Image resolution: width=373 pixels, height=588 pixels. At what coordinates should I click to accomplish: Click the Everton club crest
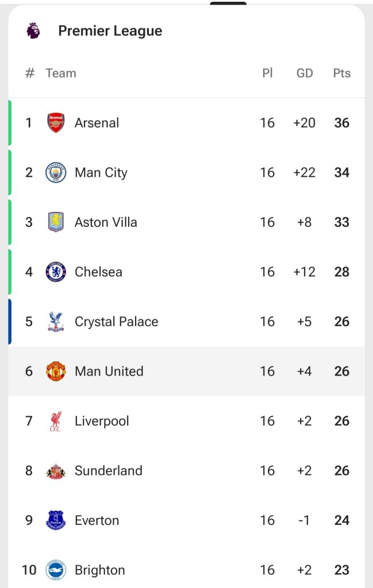(x=56, y=520)
